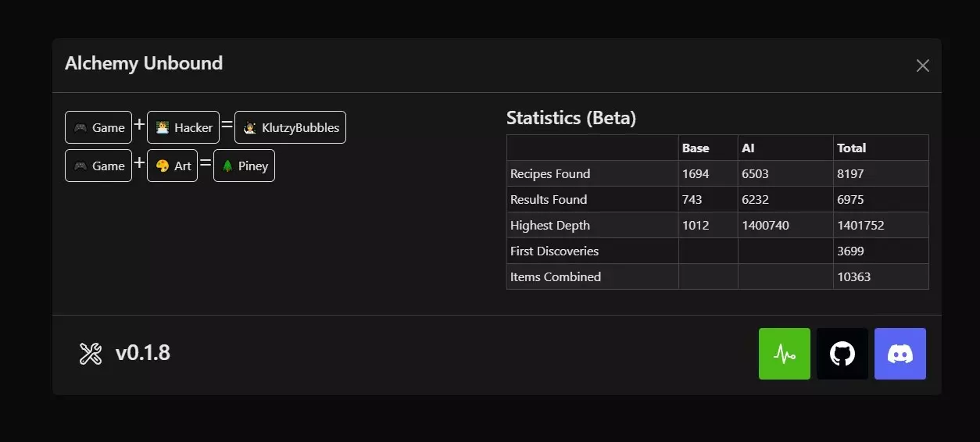
Task: Click the Items Combined total 10363
Action: tap(853, 277)
